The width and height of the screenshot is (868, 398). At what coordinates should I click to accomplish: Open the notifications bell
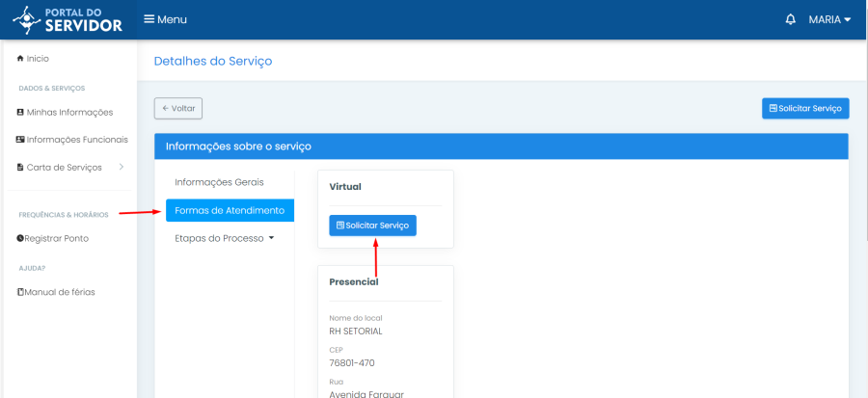[791, 19]
